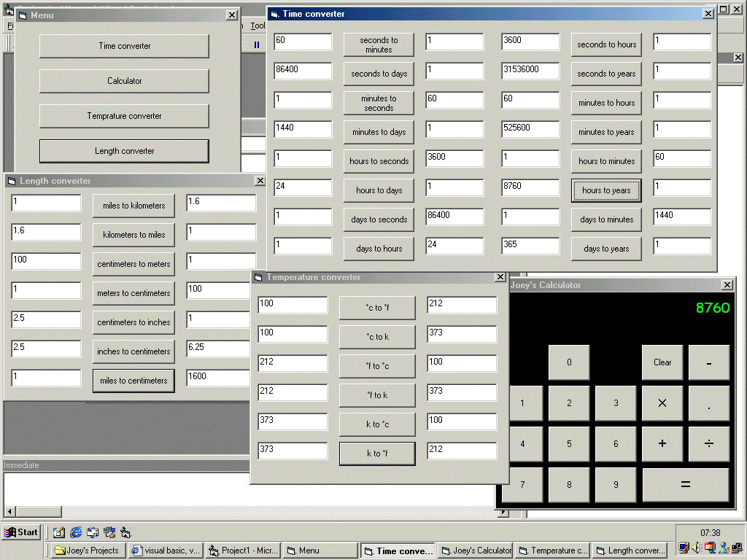This screenshot has width=747, height=560.
Task: Open the Windows Start menu
Action: (21, 532)
